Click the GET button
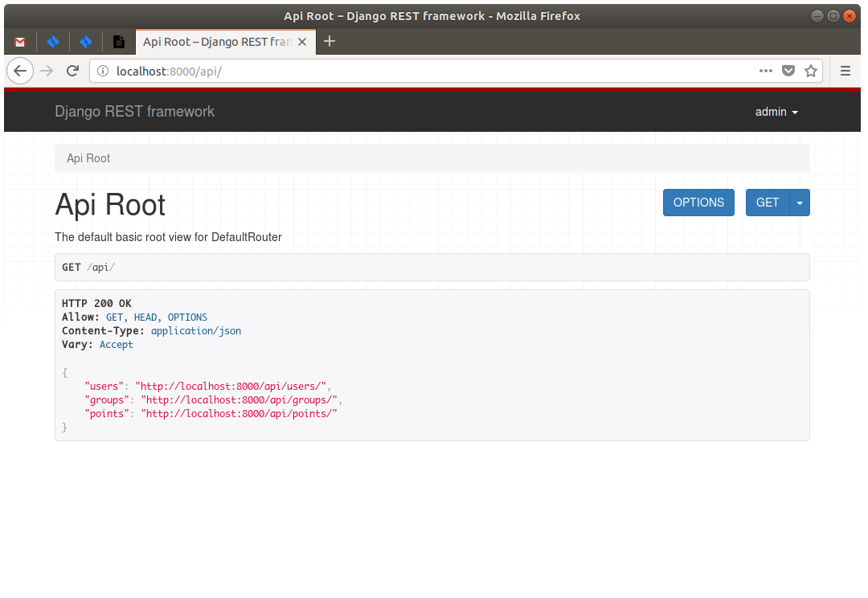Image resolution: width=868 pixels, height=598 pixels. [768, 203]
